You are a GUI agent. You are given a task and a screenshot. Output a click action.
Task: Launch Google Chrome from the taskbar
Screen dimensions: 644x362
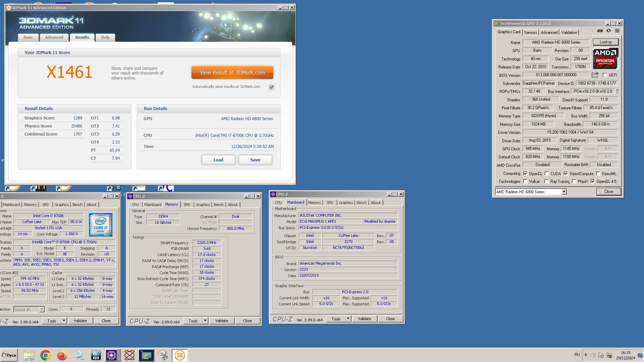46,355
